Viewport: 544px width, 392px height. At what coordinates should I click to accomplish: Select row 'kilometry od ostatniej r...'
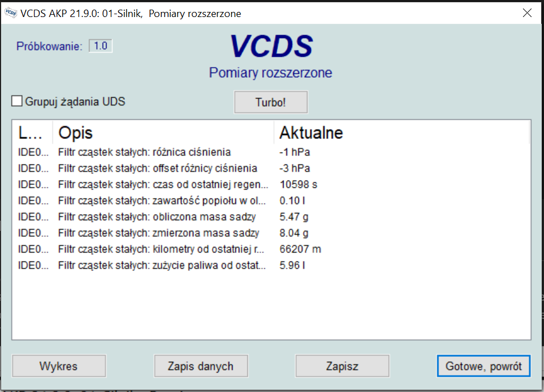point(271,249)
